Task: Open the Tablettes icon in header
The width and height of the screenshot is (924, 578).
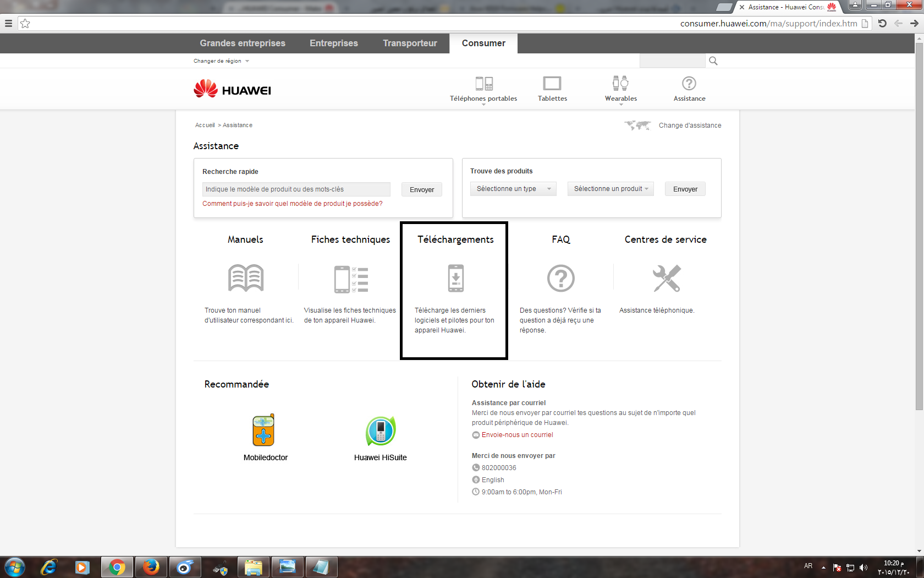Action: coord(552,83)
